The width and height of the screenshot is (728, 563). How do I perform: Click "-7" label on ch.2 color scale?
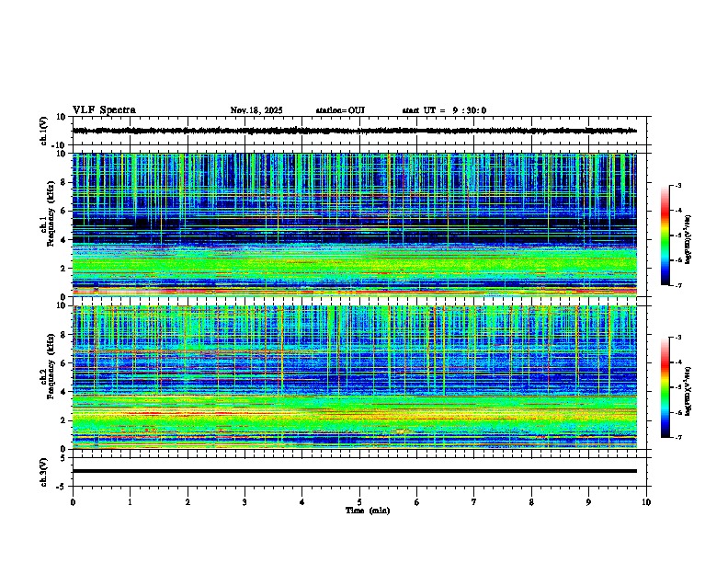click(677, 438)
